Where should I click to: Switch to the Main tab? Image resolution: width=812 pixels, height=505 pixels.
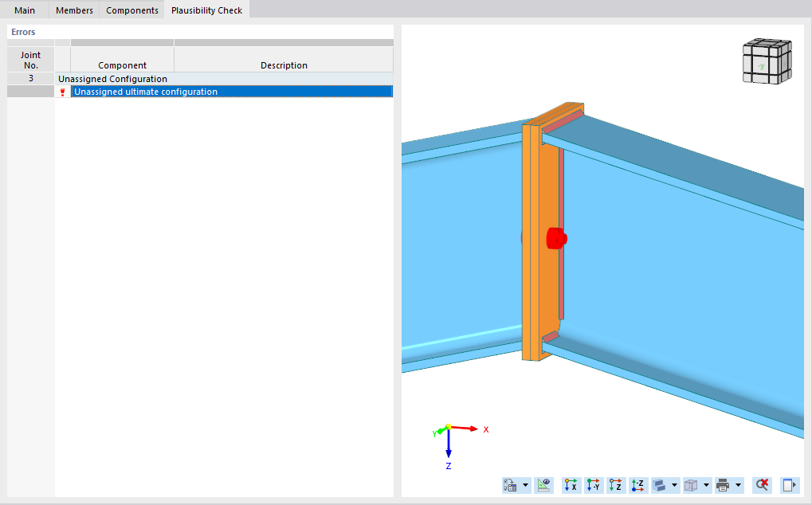(25, 10)
